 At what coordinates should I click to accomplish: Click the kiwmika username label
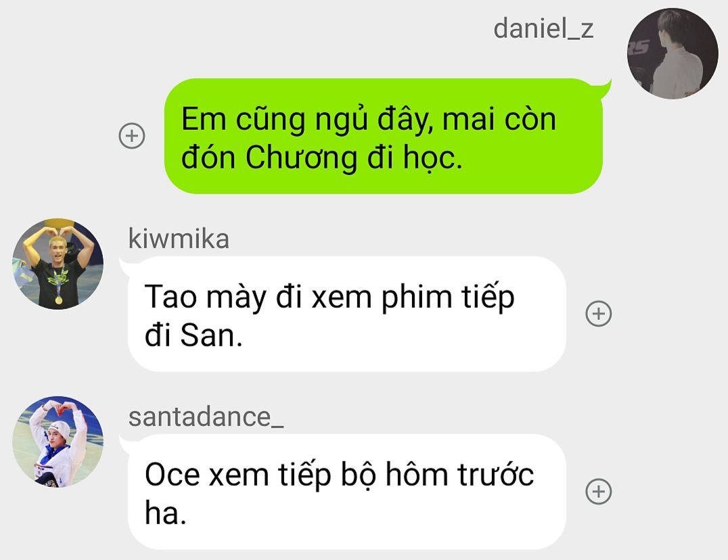click(179, 239)
